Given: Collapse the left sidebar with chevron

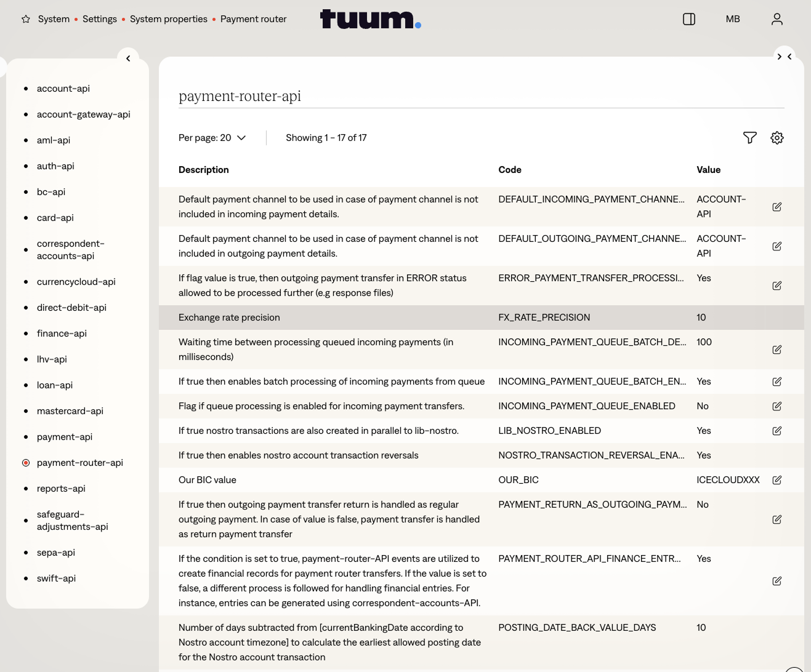Looking at the screenshot, I should tap(128, 58).
